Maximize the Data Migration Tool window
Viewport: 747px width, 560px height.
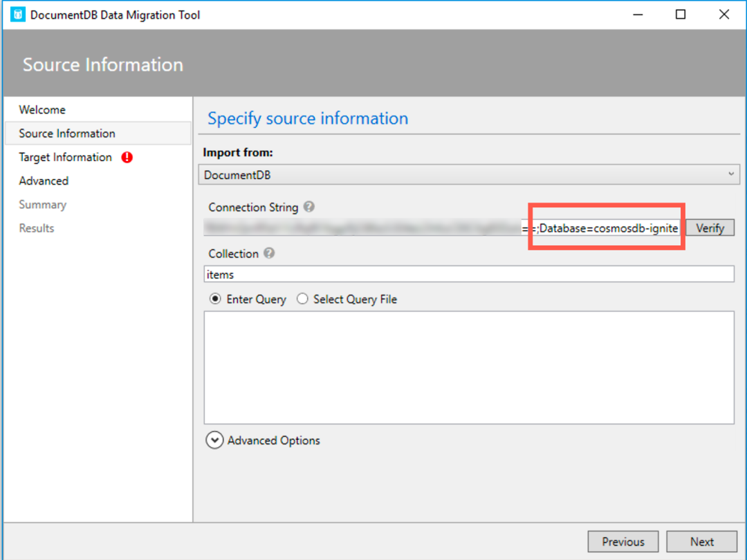point(681,15)
